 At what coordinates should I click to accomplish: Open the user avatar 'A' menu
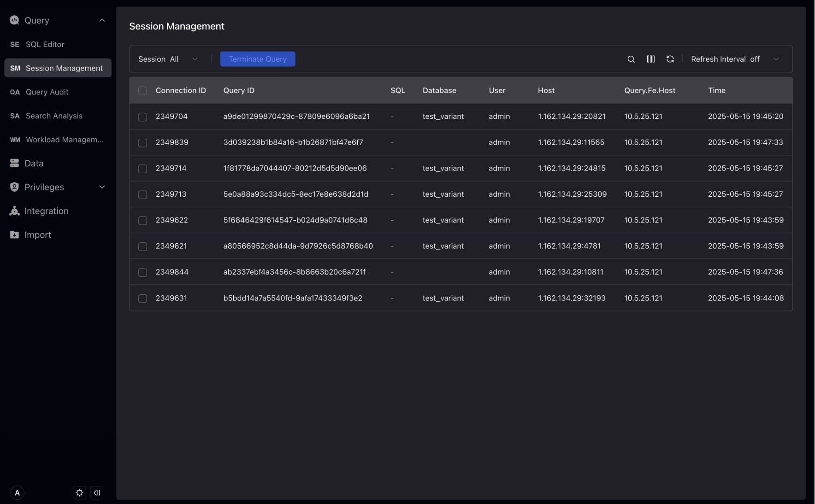click(17, 493)
